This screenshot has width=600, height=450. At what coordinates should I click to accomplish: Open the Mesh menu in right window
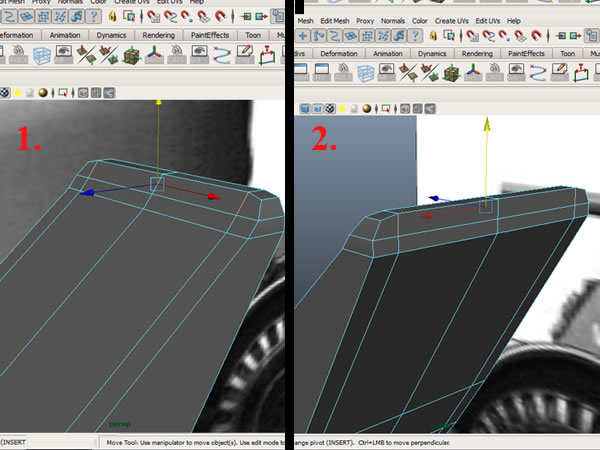[306, 19]
